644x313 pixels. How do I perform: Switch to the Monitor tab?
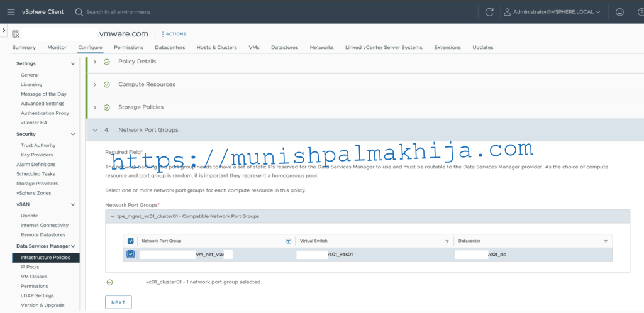point(57,47)
